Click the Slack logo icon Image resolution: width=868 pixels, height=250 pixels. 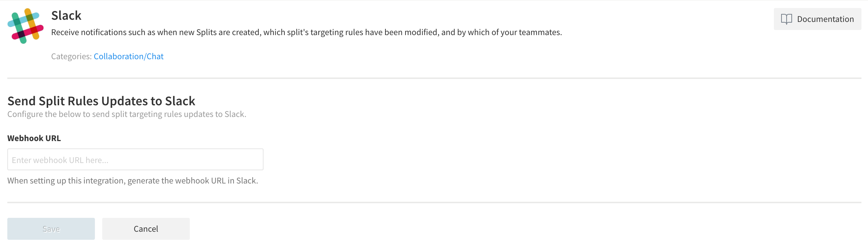coord(26,26)
